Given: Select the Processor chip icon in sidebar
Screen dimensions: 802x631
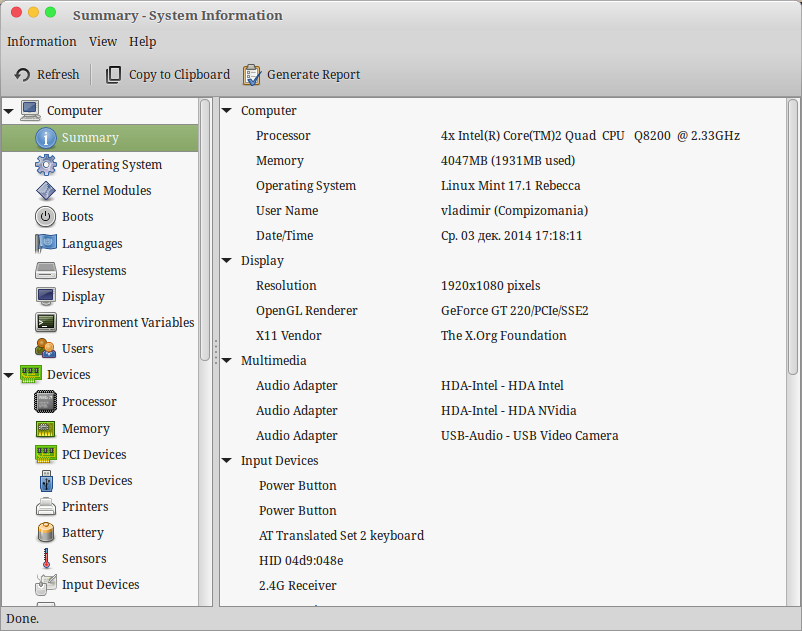Looking at the screenshot, I should pyautogui.click(x=46, y=402).
